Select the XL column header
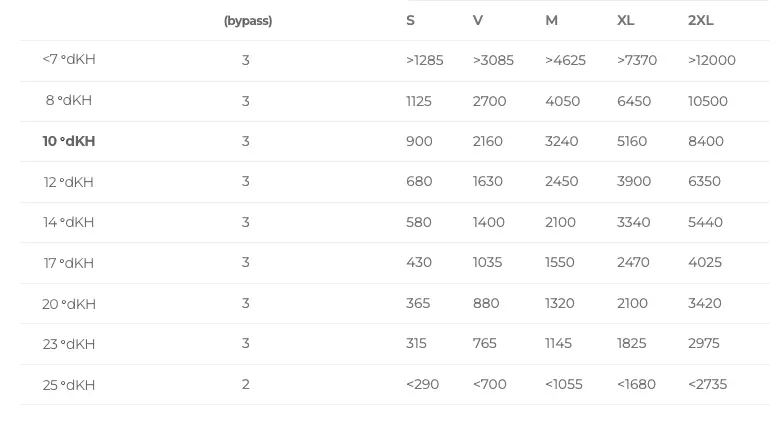The width and height of the screenshot is (780, 428). [x=626, y=21]
